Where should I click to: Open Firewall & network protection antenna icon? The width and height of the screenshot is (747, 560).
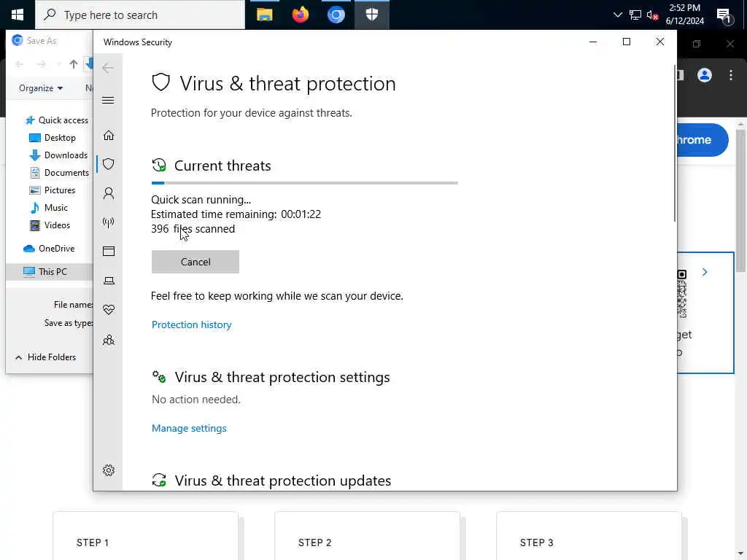(109, 222)
